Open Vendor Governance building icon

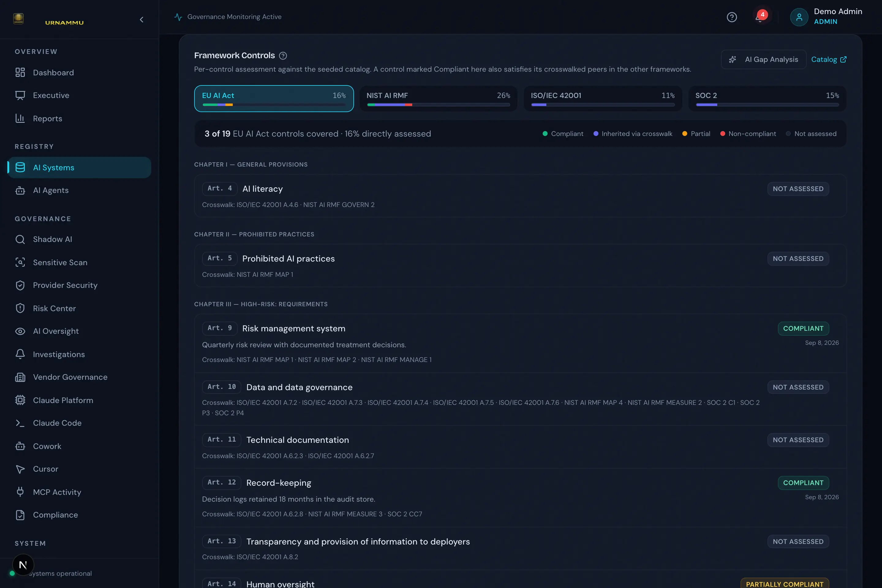[x=20, y=377]
